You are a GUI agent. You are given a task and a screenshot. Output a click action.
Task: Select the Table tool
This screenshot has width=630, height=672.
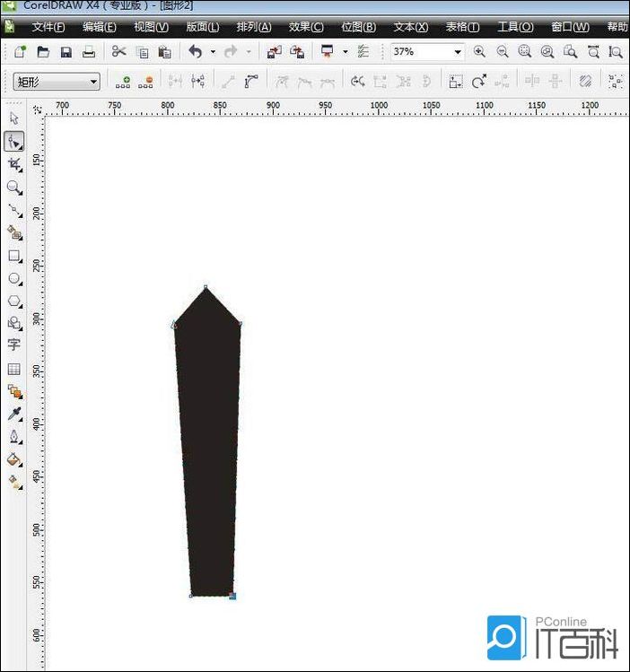click(14, 369)
